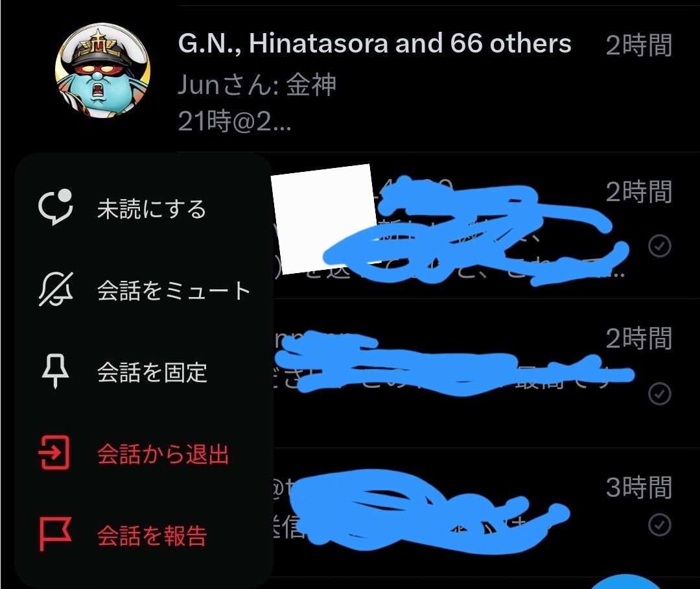Click read checkmark on third conversation

pyautogui.click(x=660, y=393)
